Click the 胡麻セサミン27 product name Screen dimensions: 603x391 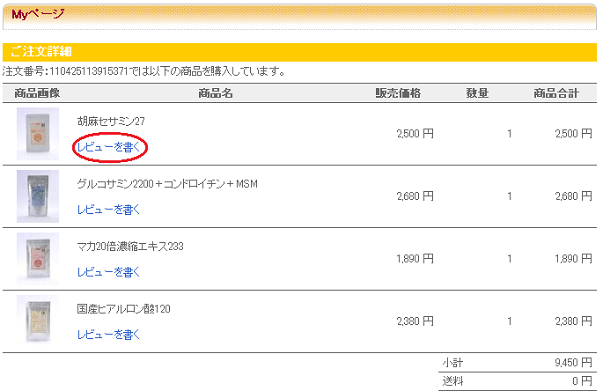coord(111,121)
